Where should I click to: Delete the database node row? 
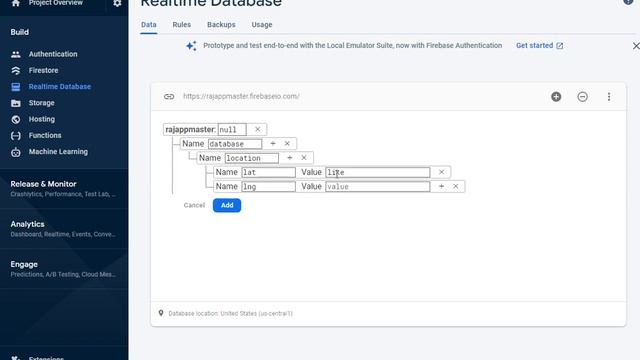pos(287,144)
